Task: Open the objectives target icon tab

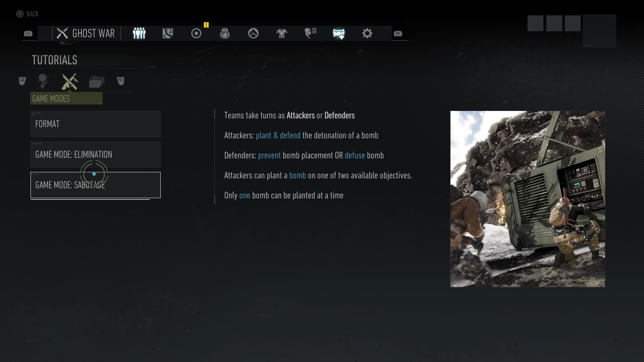Action: [x=196, y=33]
